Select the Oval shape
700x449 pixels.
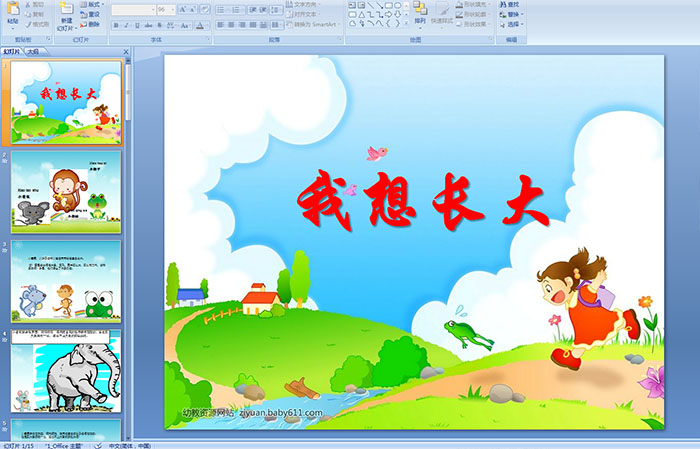[397, 5]
